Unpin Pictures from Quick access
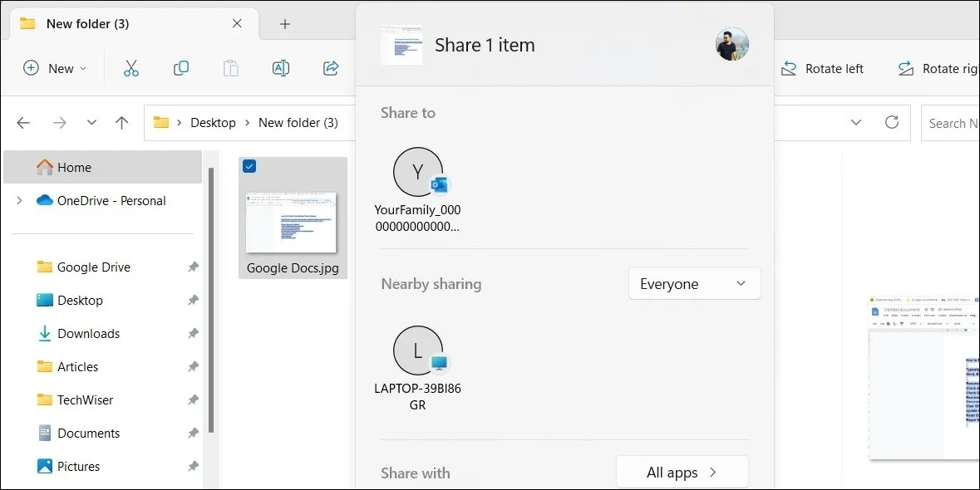980x490 pixels. pos(193,466)
